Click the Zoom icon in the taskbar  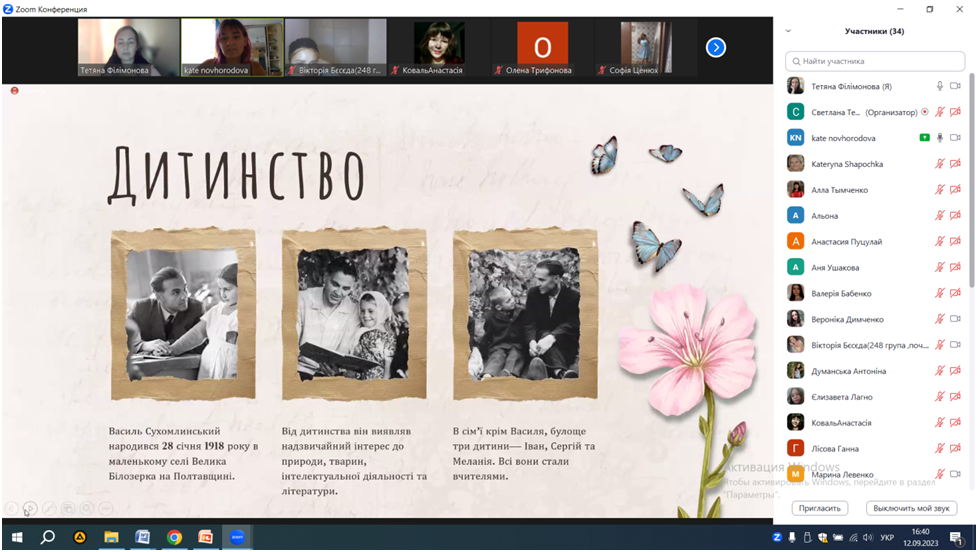pos(237,537)
